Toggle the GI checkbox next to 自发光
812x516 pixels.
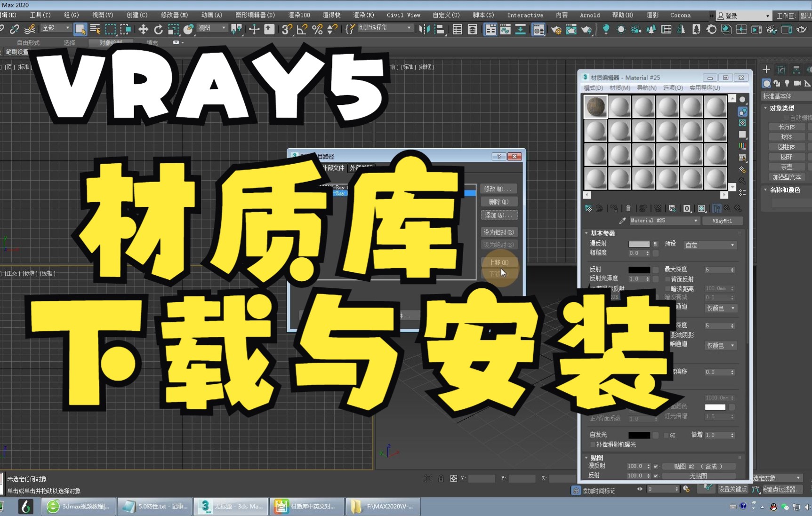click(666, 435)
